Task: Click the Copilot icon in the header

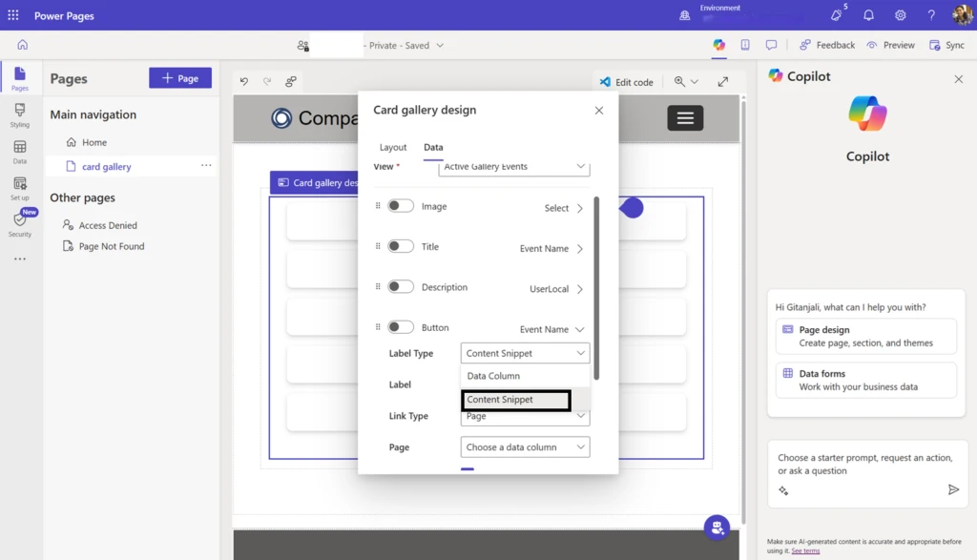Action: coord(718,45)
